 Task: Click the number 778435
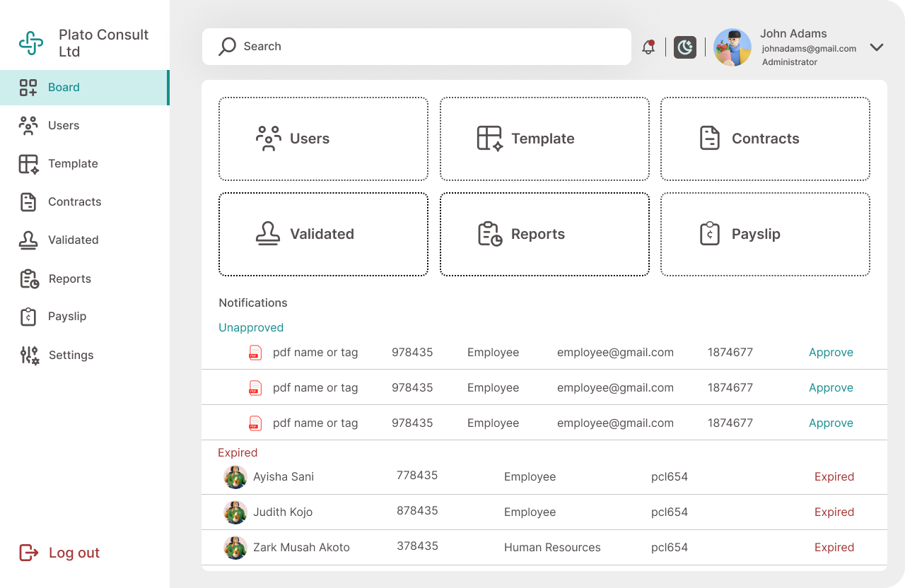coord(417,476)
